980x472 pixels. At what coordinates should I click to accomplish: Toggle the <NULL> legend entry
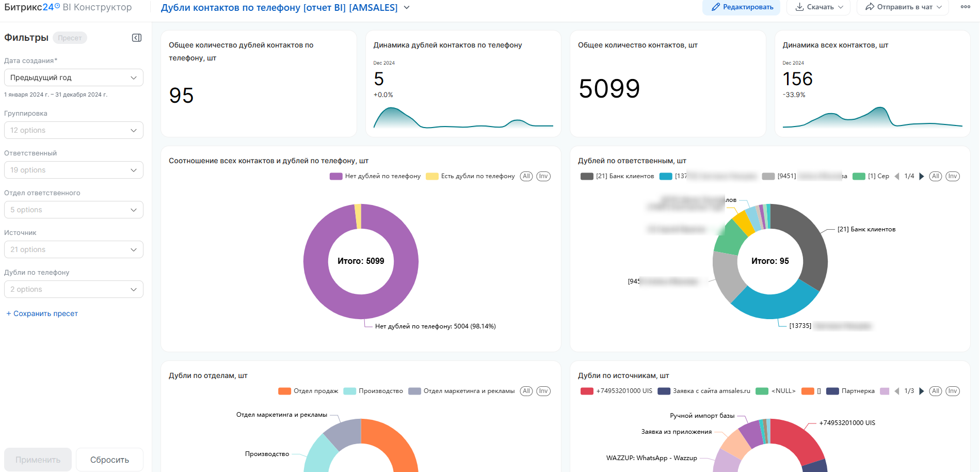[x=776, y=391]
